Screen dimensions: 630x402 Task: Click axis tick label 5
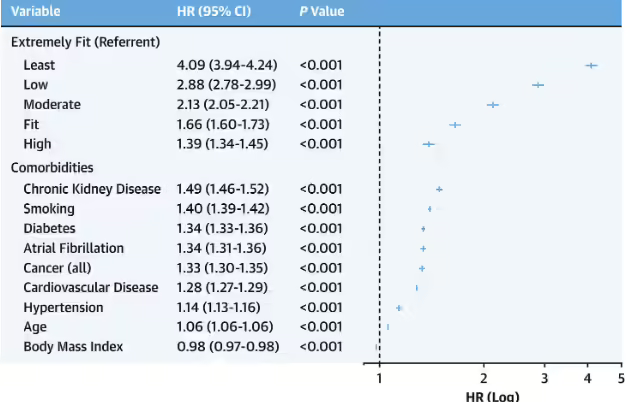(620, 378)
